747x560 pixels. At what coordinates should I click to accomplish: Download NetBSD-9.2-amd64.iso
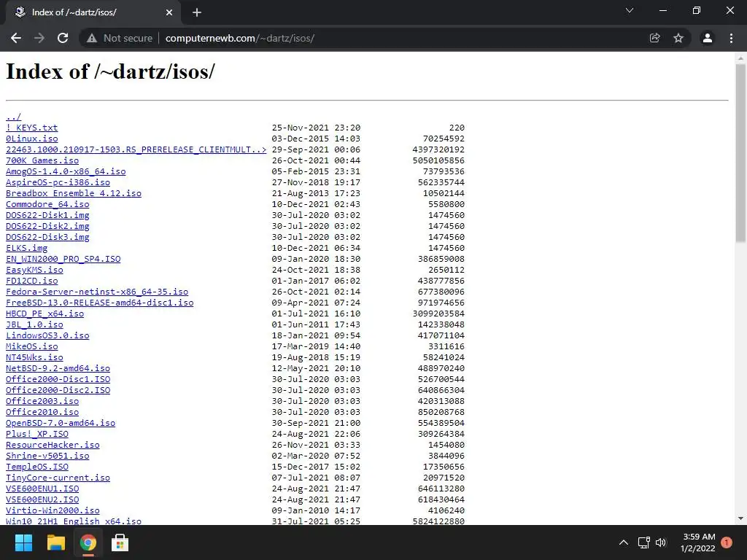58,368
